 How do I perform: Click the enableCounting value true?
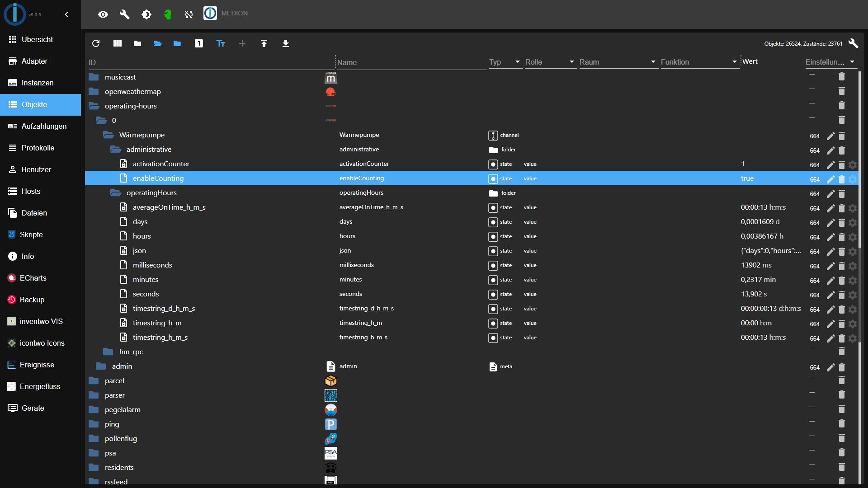747,178
